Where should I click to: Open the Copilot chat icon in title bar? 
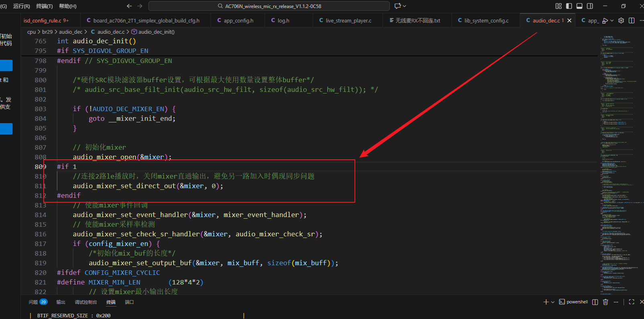398,6
